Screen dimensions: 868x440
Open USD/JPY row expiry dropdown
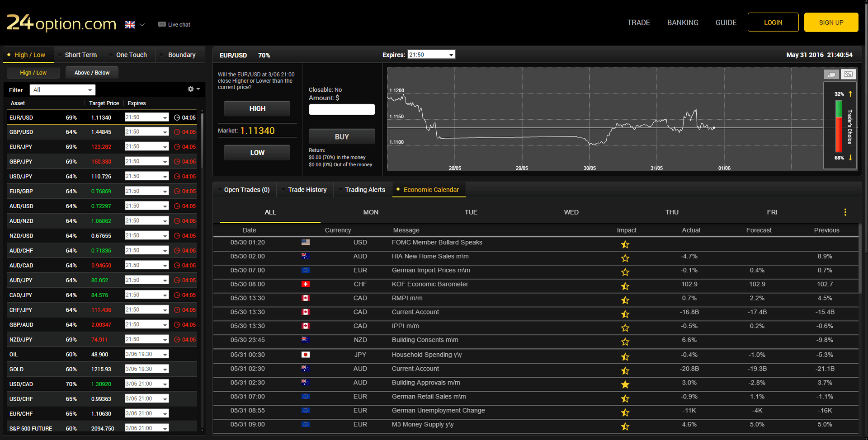146,176
